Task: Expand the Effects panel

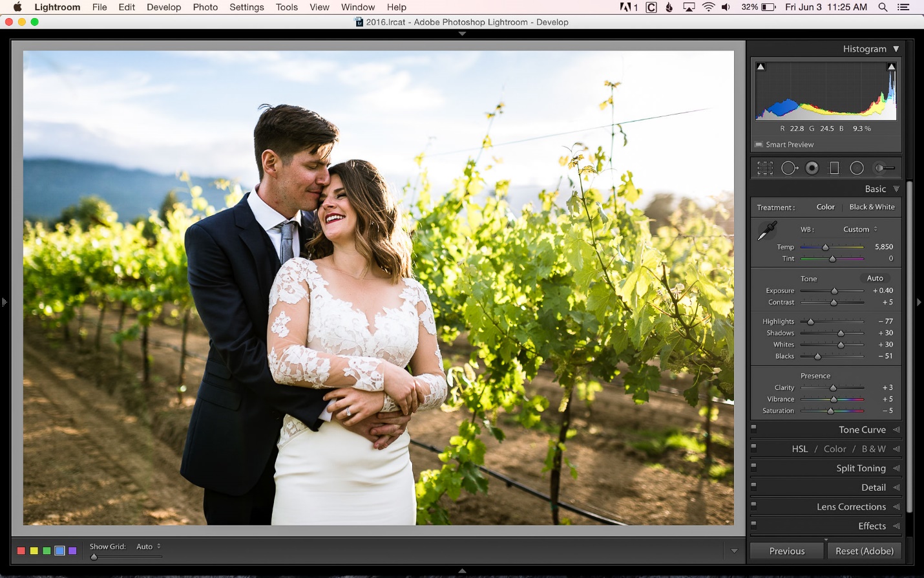Action: (x=896, y=527)
